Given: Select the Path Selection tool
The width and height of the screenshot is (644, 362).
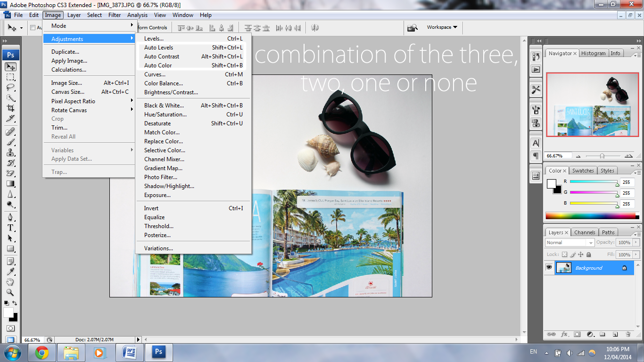Looking at the screenshot, I should point(10,239).
